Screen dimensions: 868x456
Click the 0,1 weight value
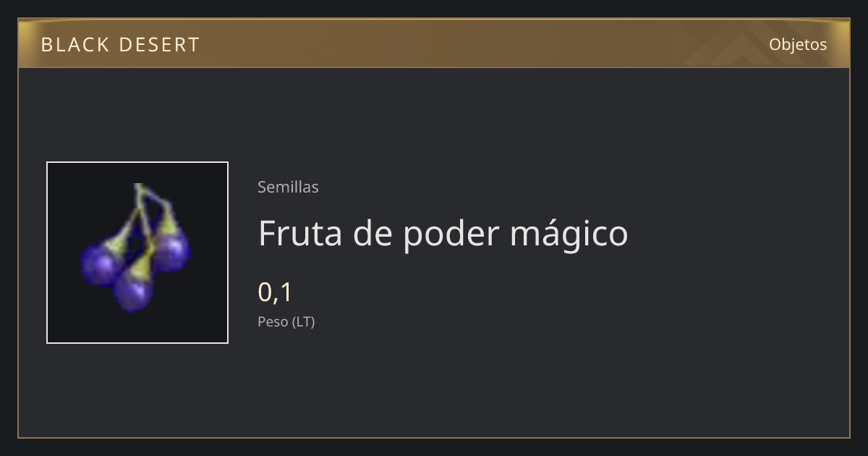pyautogui.click(x=275, y=292)
